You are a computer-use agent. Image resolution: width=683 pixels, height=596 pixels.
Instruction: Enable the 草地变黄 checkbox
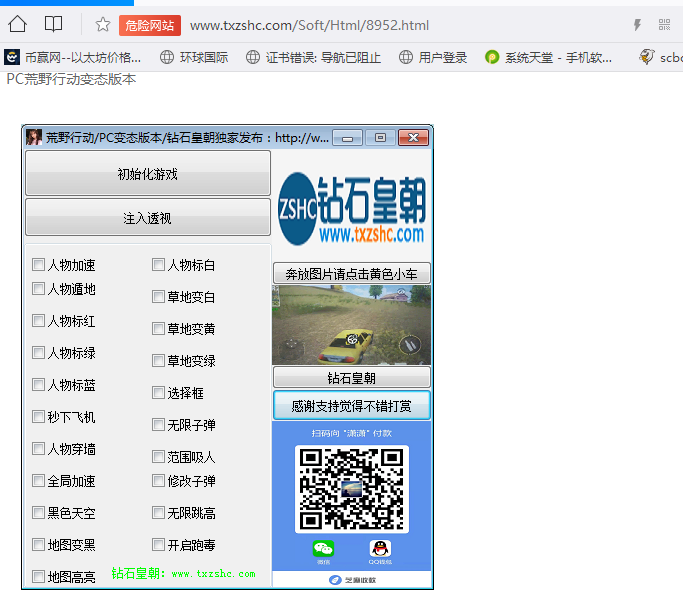[x=158, y=328]
